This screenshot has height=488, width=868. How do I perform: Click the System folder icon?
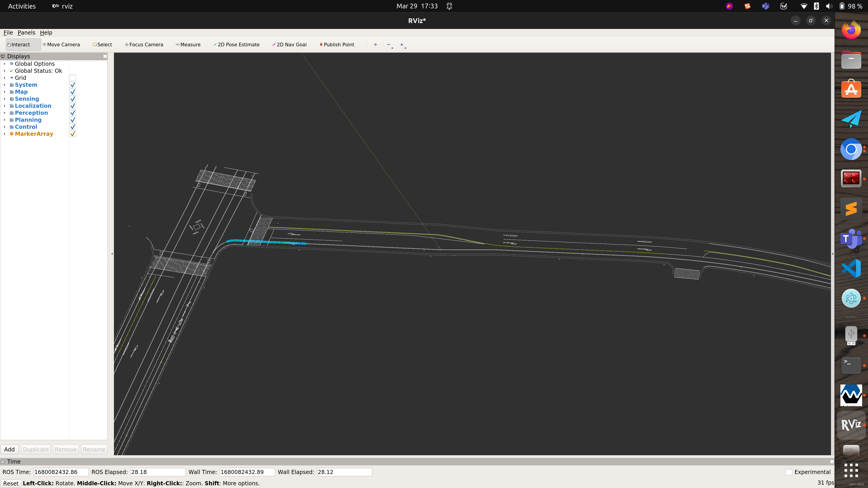12,85
